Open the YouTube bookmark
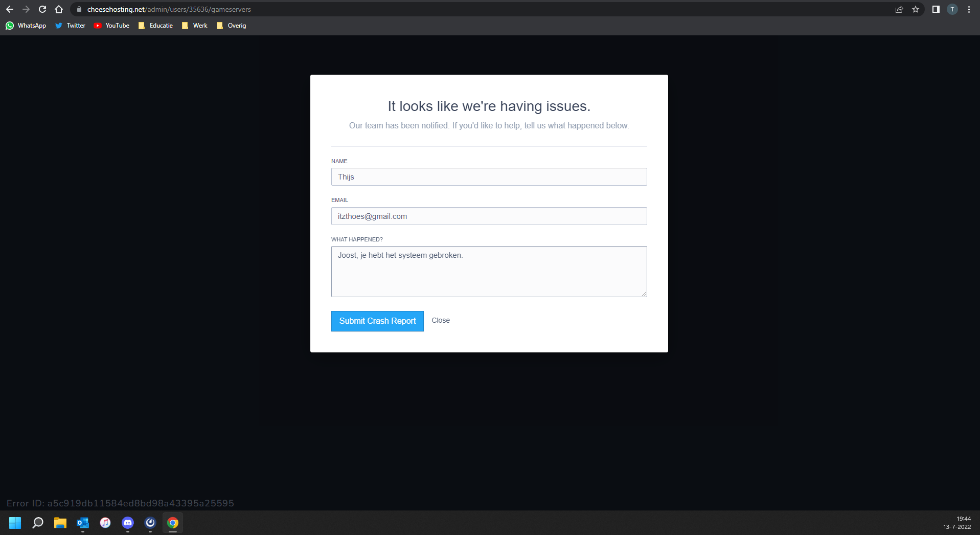The height and width of the screenshot is (535, 980). pos(111,26)
